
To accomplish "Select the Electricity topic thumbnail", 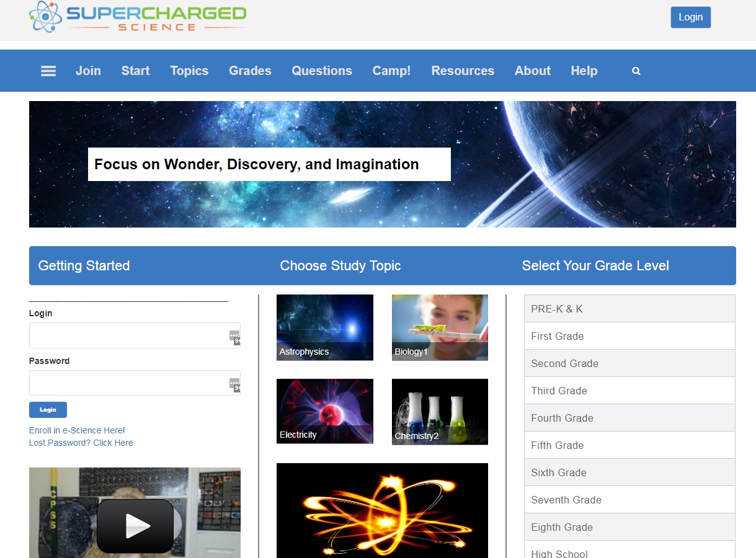I will [324, 411].
